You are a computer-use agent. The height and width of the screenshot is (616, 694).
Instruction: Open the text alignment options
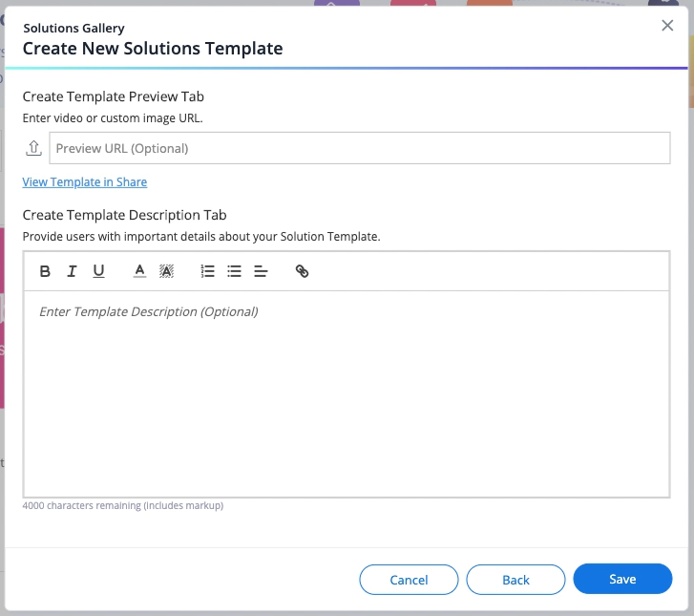(261, 271)
